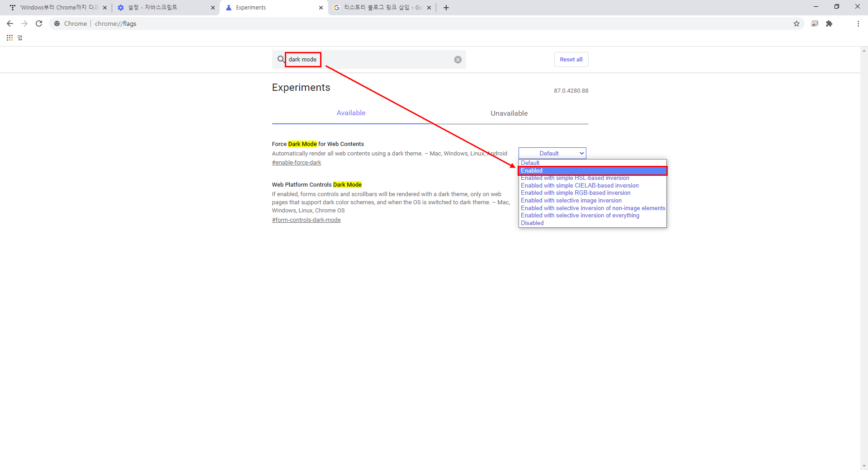Select Enabled with simple HSL-based inversion
This screenshot has width=868, height=470.
592,178
